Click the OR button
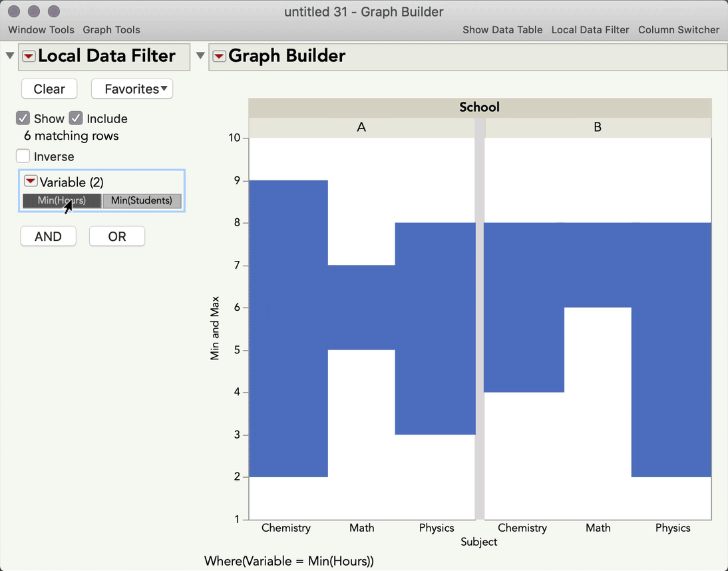 click(117, 236)
